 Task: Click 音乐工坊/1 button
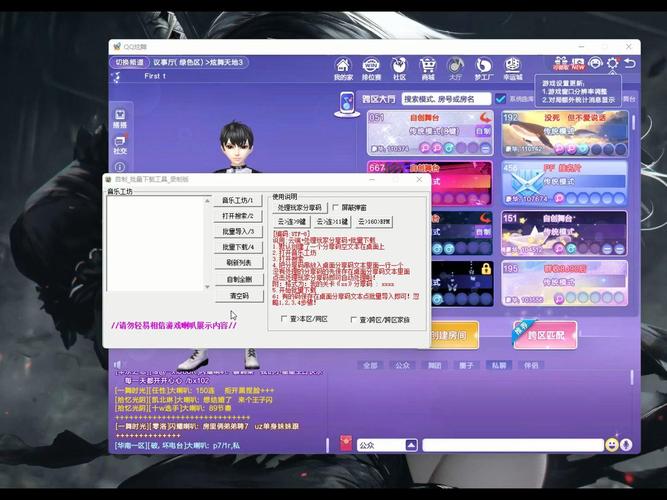point(238,200)
